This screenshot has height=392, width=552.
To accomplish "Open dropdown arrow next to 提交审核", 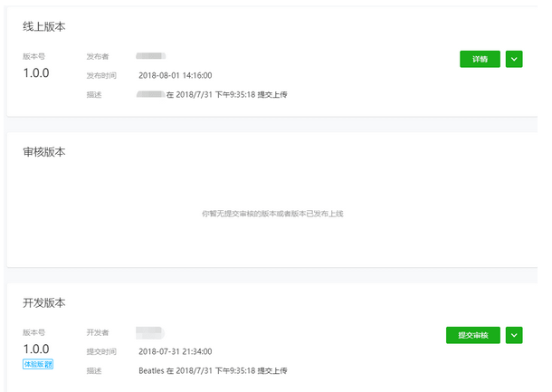I will click(514, 335).
